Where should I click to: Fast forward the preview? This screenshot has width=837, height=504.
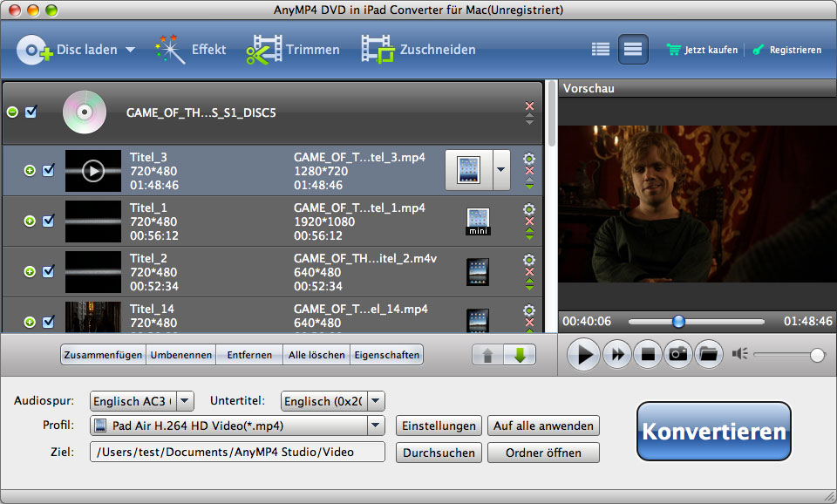click(617, 354)
